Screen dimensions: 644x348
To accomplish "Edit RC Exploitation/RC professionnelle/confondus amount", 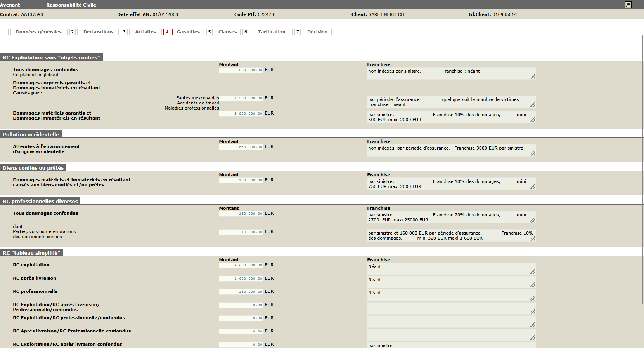I will 241,318.
